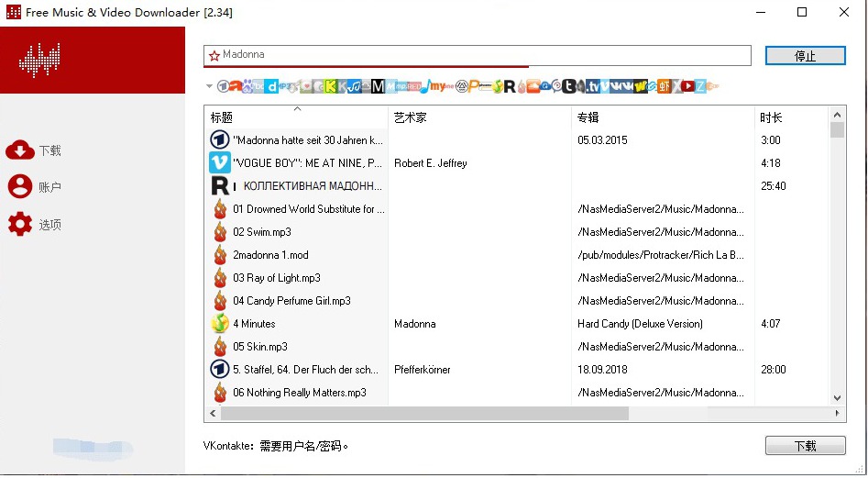This screenshot has width=868, height=478.
Task: Select the black R source icon in strip
Action: tap(510, 86)
